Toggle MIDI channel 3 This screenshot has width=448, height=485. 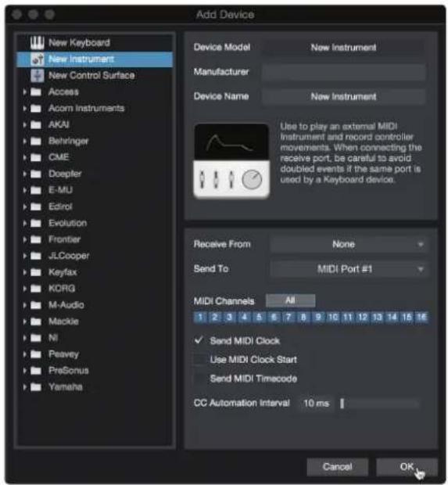point(229,317)
